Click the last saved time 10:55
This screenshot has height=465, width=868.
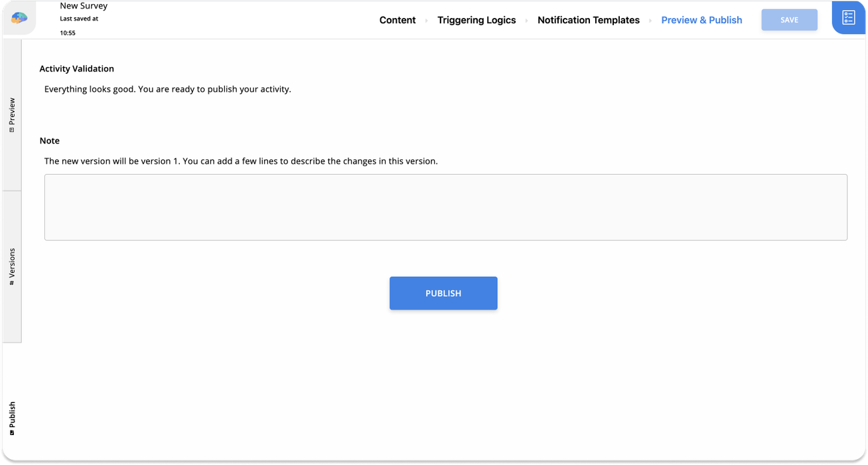(68, 33)
